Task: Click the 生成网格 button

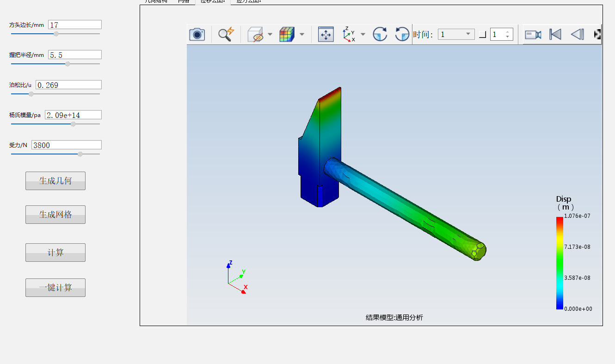Action: [x=55, y=215]
